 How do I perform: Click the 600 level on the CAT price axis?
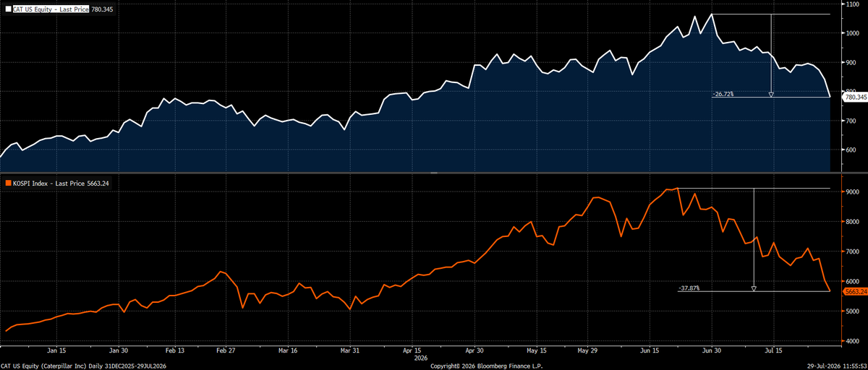tap(852, 150)
